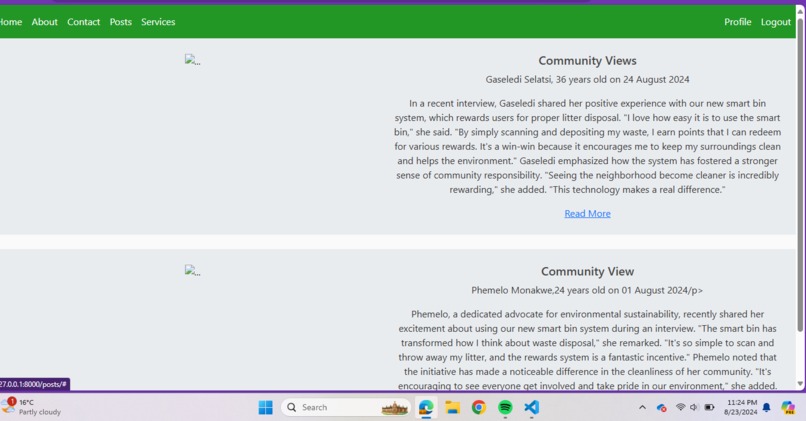Open File Explorer from the taskbar

[x=452, y=408]
